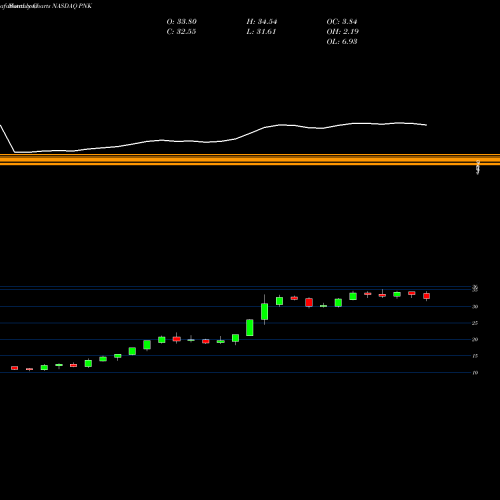Select the green candle with the longest upper wick

[x=264, y=311]
